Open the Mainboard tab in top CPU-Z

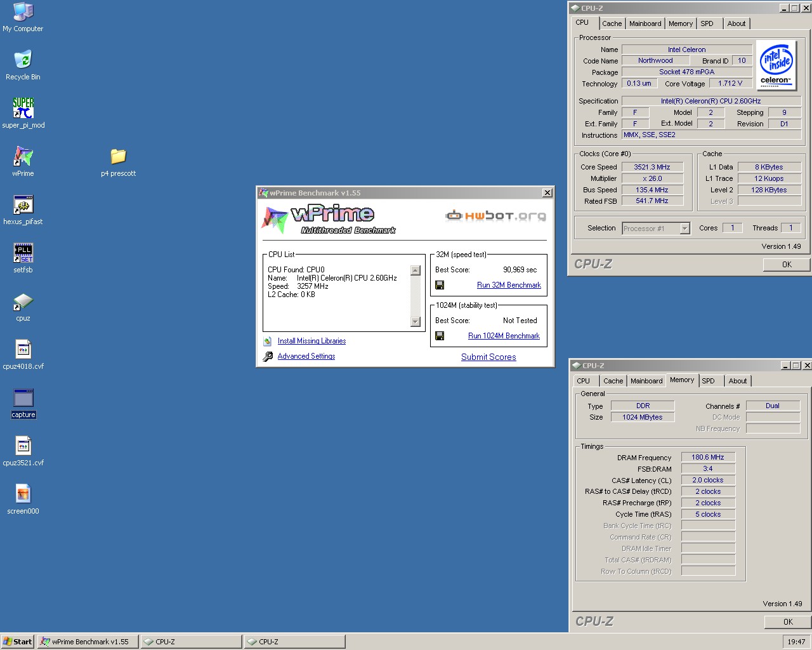click(645, 23)
